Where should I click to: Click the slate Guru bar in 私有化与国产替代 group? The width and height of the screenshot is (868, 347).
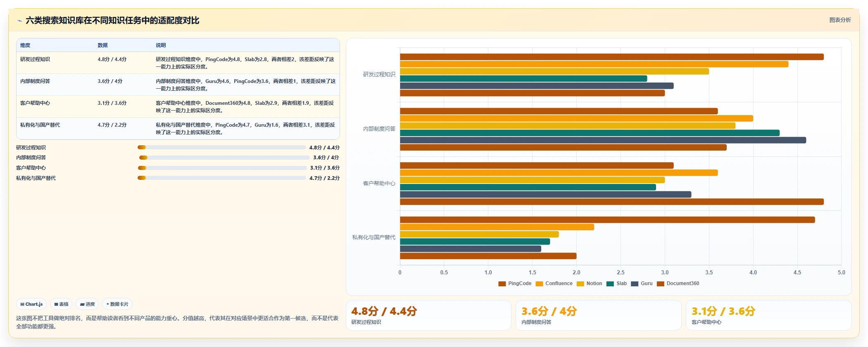(x=471, y=249)
